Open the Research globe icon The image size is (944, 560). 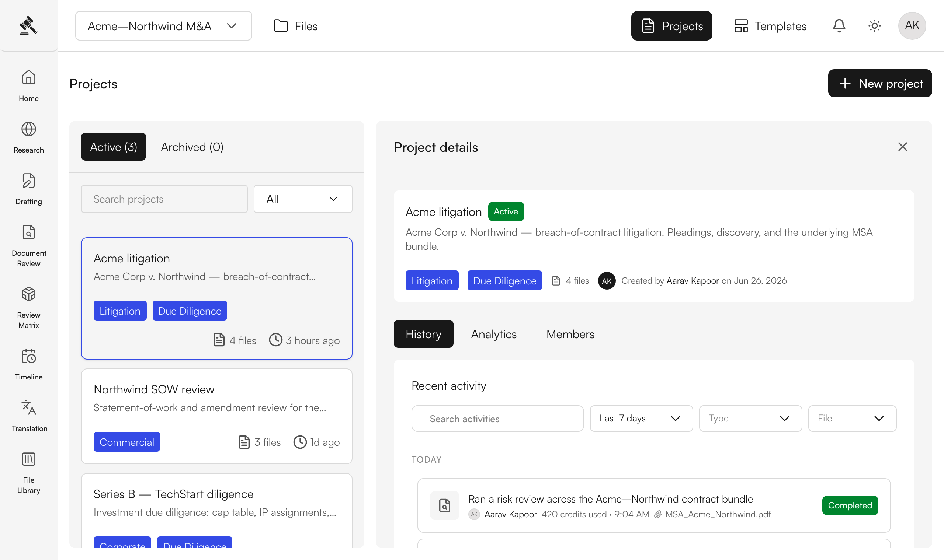click(29, 129)
